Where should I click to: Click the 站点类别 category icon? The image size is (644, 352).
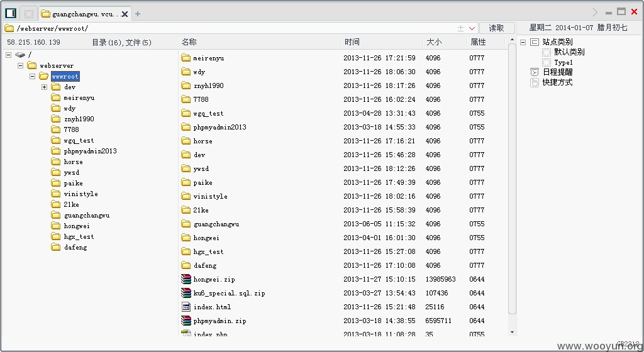[535, 42]
